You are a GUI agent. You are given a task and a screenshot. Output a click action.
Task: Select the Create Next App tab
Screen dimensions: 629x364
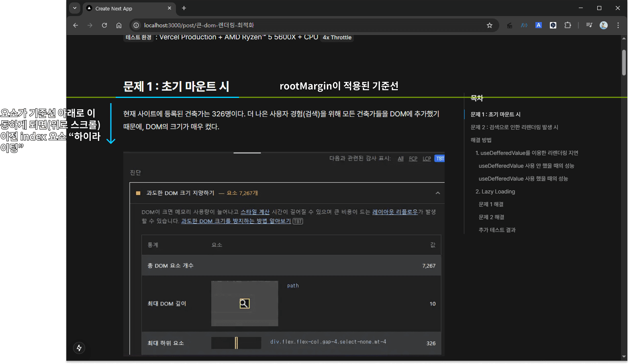(125, 8)
